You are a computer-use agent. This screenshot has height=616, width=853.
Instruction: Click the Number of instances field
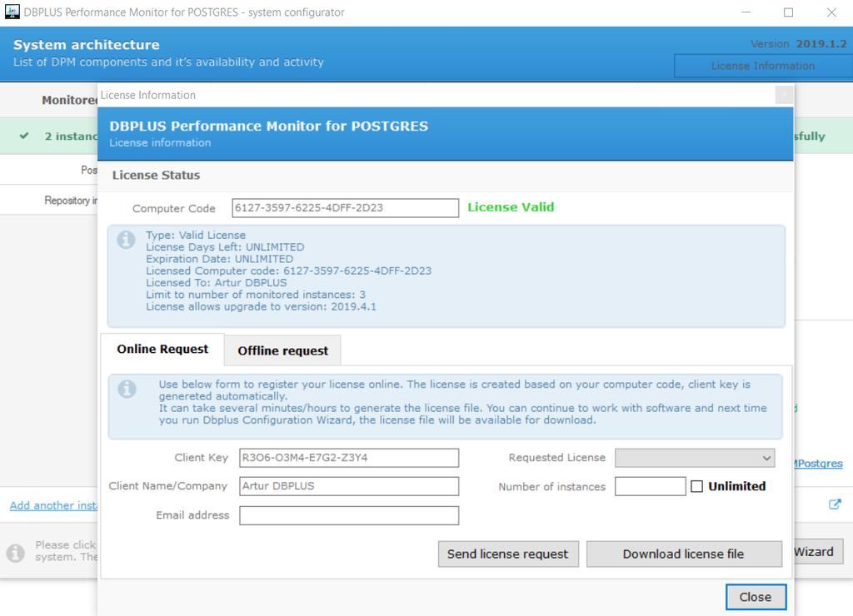pyautogui.click(x=650, y=486)
